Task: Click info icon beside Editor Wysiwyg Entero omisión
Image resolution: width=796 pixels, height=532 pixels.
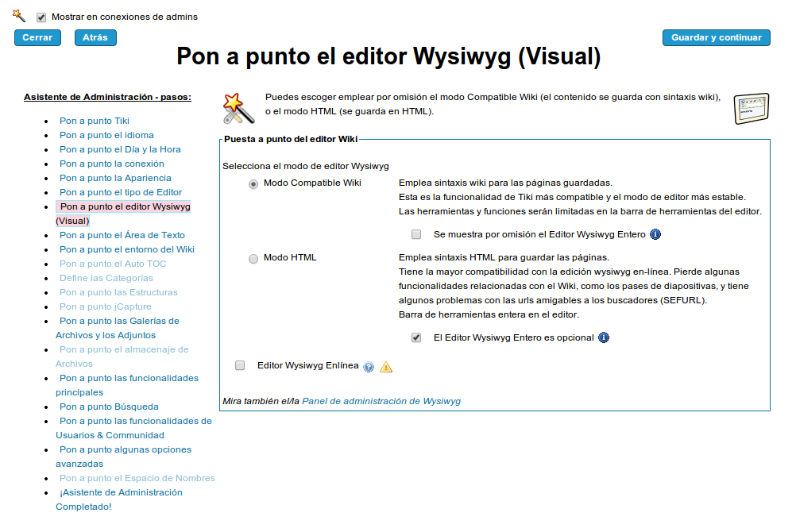Action: [655, 234]
